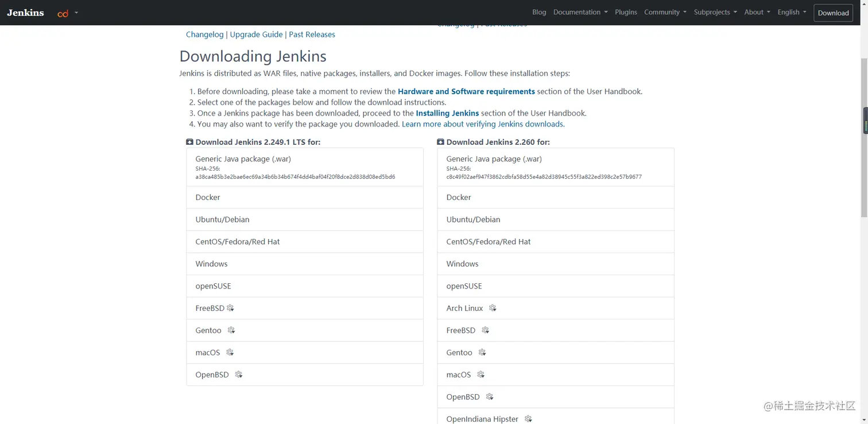Expand the Documentation dropdown menu
The height and width of the screenshot is (424, 868).
coord(580,12)
